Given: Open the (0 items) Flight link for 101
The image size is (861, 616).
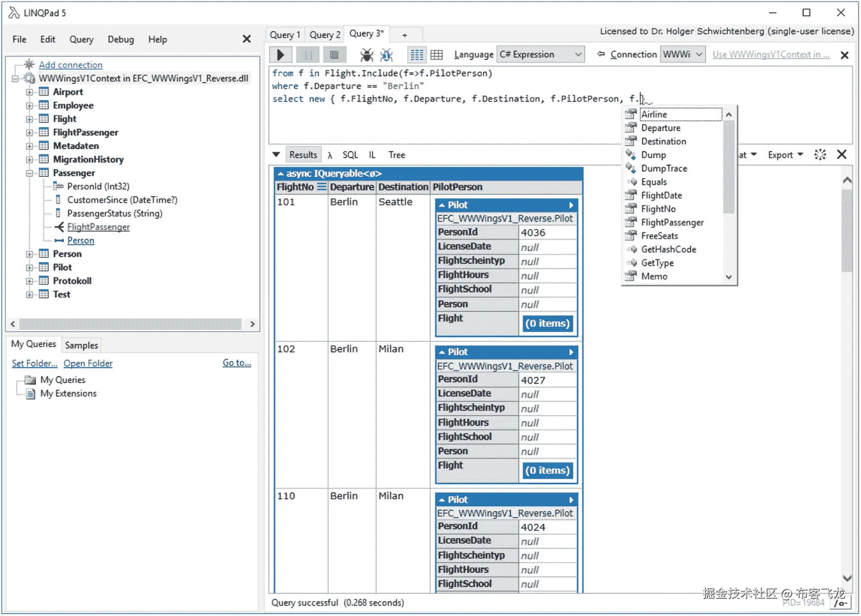Looking at the screenshot, I should pos(548,323).
